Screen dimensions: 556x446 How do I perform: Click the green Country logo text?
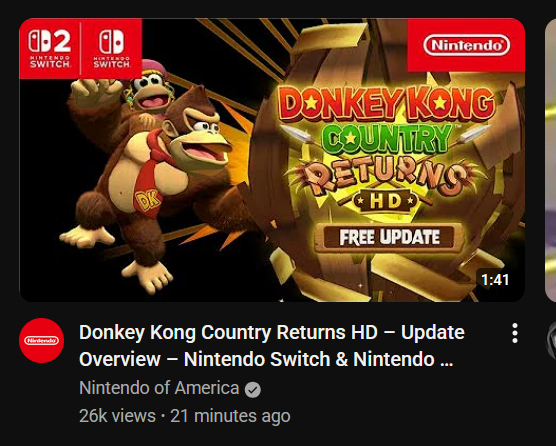pos(387,139)
